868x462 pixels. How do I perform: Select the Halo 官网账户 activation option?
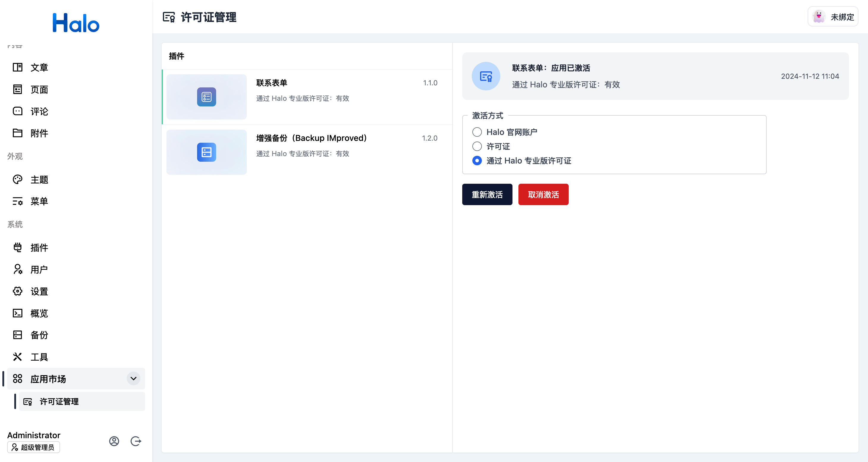[x=477, y=132]
